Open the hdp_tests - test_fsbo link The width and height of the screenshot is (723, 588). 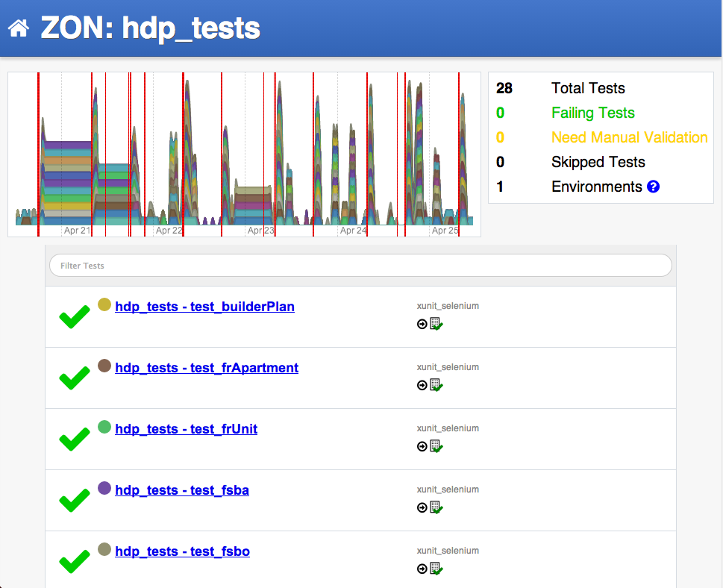tap(182, 551)
